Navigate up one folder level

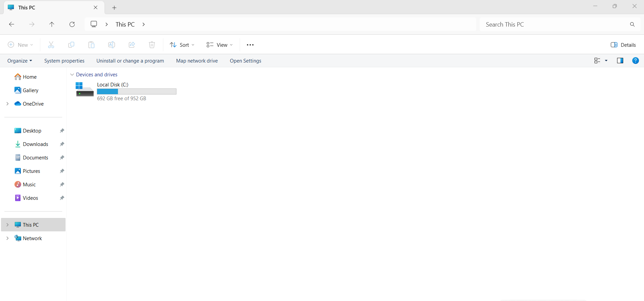pyautogui.click(x=52, y=24)
